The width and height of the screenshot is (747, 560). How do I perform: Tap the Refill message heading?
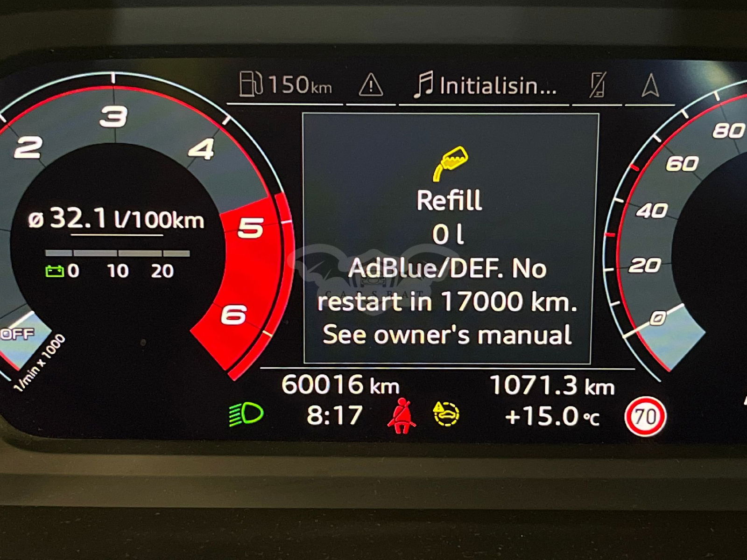[x=449, y=200]
